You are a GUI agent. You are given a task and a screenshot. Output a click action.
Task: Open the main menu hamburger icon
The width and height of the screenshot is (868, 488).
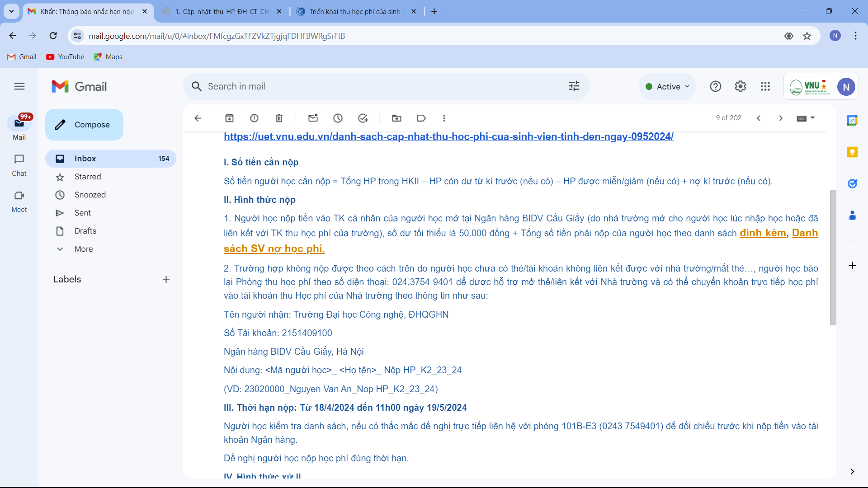[19, 86]
